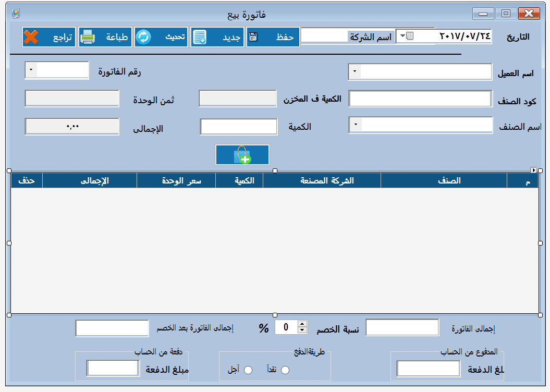Expand the رقم الفاتورة invoice number dropdown
Screen dimensions: 550x392
(31, 70)
